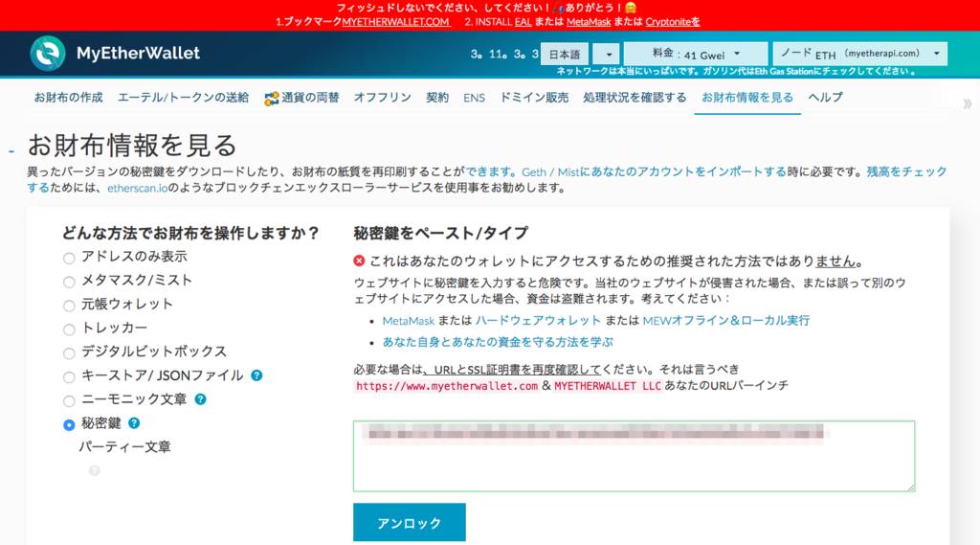Open あなた自身とあなたの資金を守る方法を学ぶ link
980x545 pixels.
[498, 342]
